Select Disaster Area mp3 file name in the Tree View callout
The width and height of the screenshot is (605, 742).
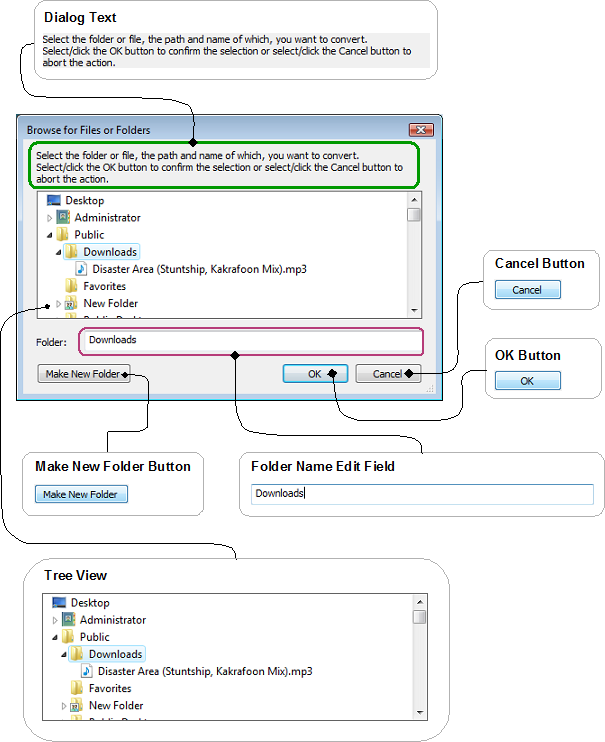(x=205, y=671)
